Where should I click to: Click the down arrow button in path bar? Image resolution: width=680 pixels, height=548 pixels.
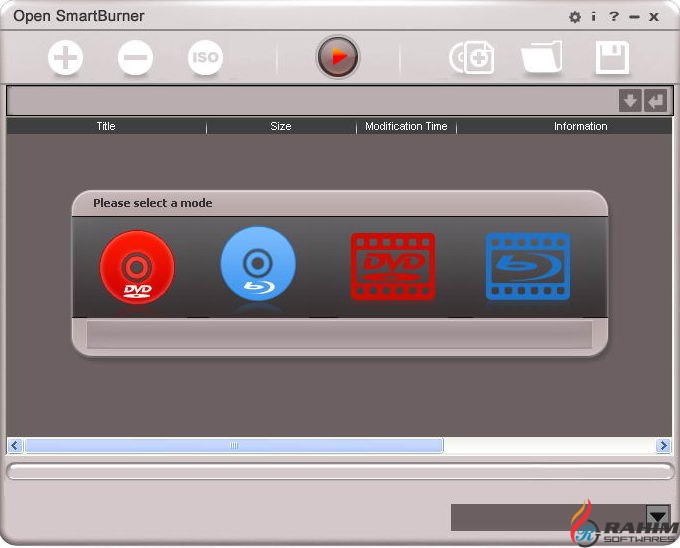click(x=630, y=101)
